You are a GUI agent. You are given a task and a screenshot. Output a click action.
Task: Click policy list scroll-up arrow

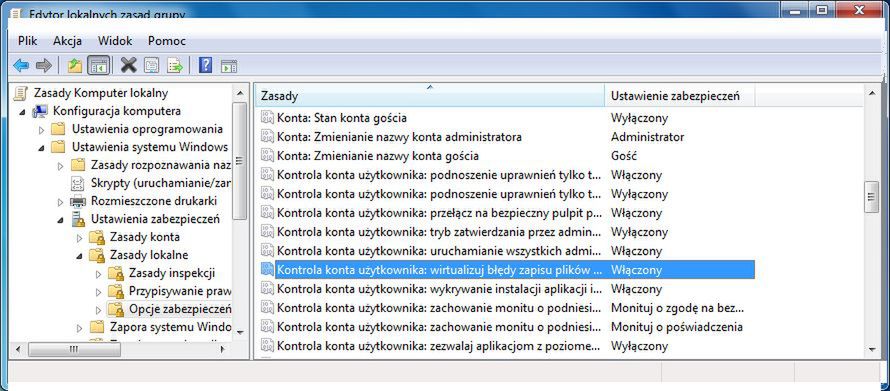[871, 93]
